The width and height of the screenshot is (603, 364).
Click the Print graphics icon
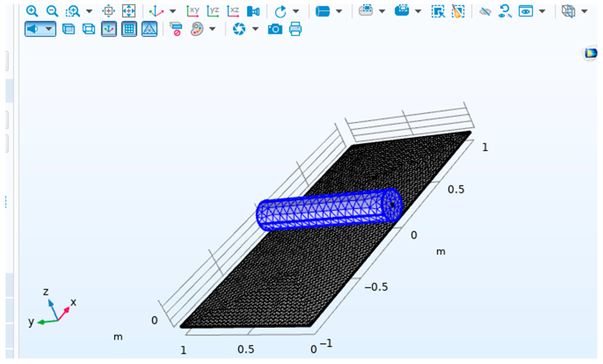pos(295,29)
